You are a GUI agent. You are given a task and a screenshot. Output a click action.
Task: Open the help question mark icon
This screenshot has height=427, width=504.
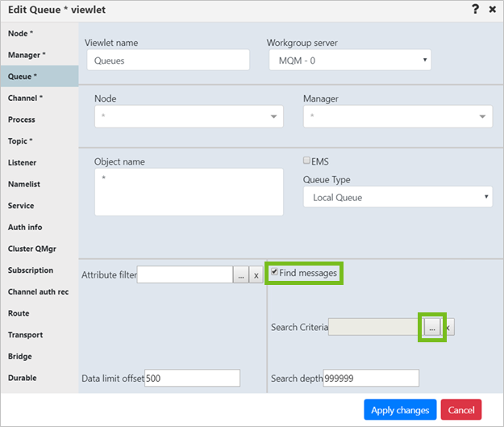(476, 10)
